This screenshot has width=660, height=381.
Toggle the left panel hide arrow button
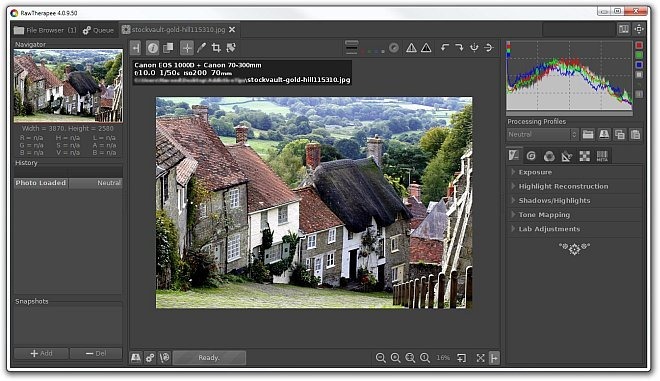[x=135, y=48]
